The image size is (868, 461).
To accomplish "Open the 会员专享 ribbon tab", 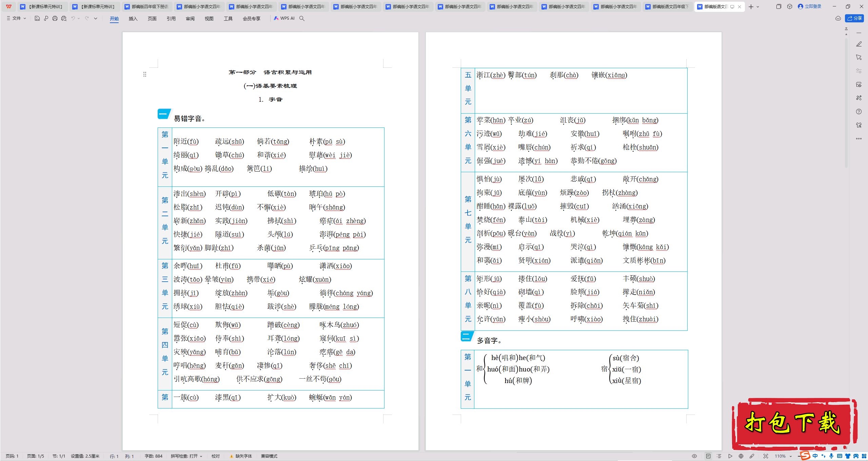I will 252,19.
